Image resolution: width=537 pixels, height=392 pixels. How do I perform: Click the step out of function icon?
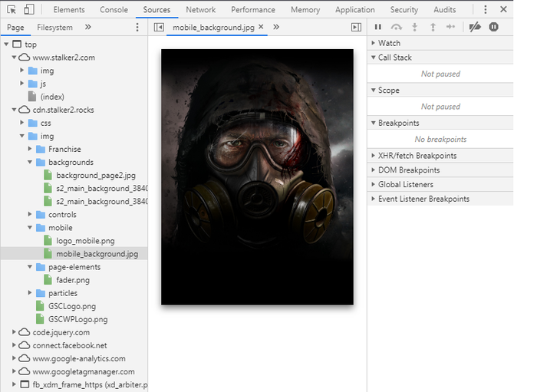click(x=433, y=27)
